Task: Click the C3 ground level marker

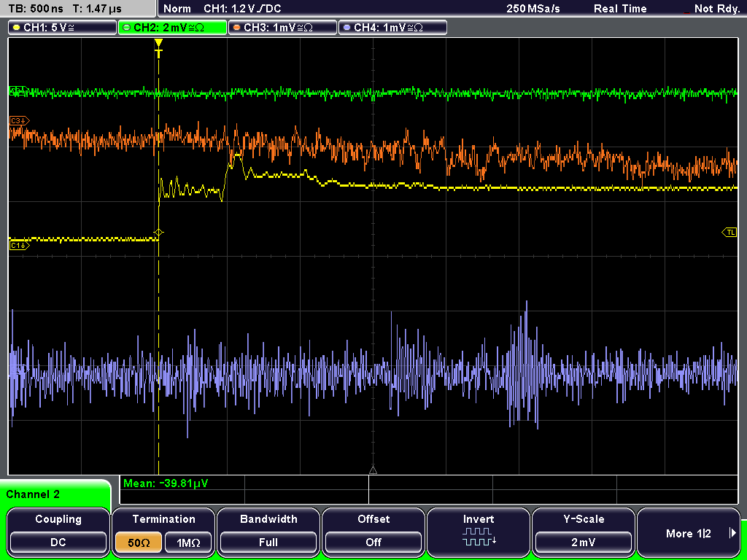Action: pyautogui.click(x=19, y=121)
